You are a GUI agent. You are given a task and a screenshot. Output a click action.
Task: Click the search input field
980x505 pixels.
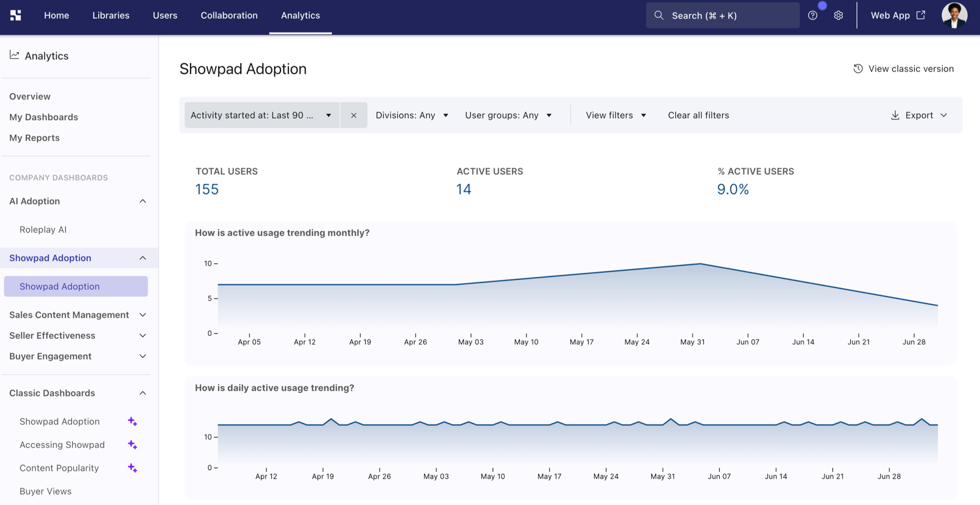pos(723,15)
